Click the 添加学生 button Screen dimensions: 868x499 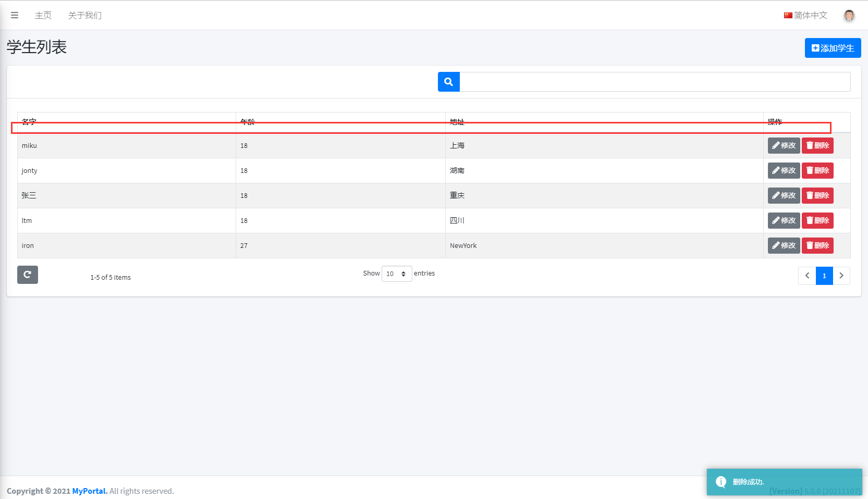(x=833, y=48)
